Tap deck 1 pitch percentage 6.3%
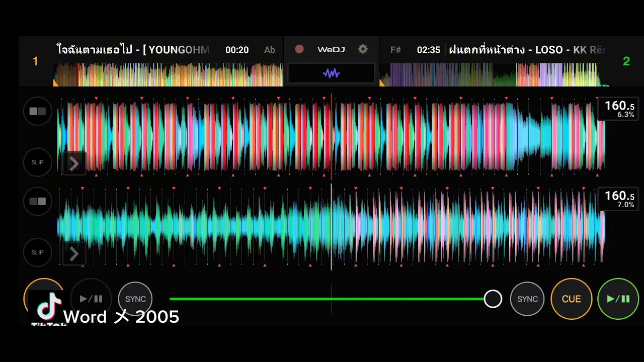This screenshot has width=644, height=362. click(x=625, y=115)
